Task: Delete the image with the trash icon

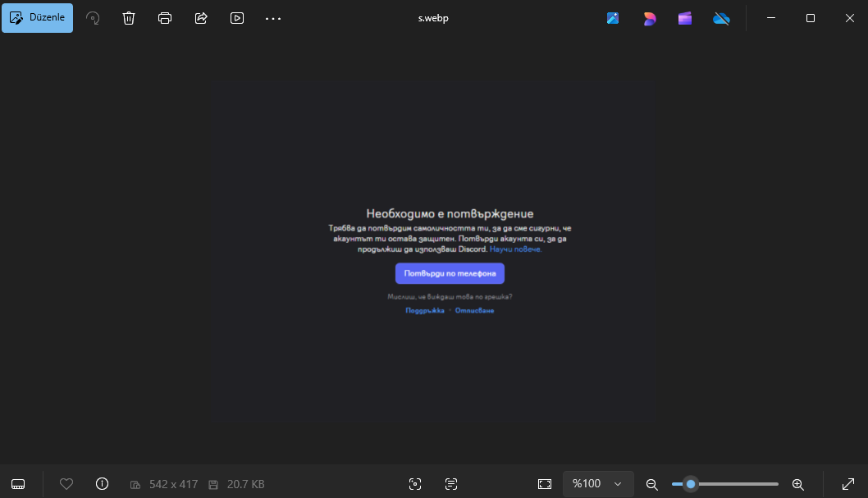Action: pyautogui.click(x=129, y=18)
